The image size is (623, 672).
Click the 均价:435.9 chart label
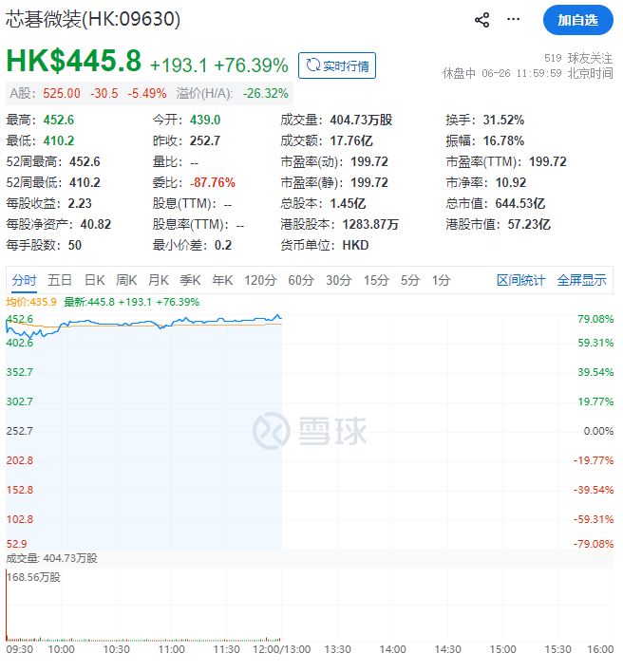click(x=31, y=302)
